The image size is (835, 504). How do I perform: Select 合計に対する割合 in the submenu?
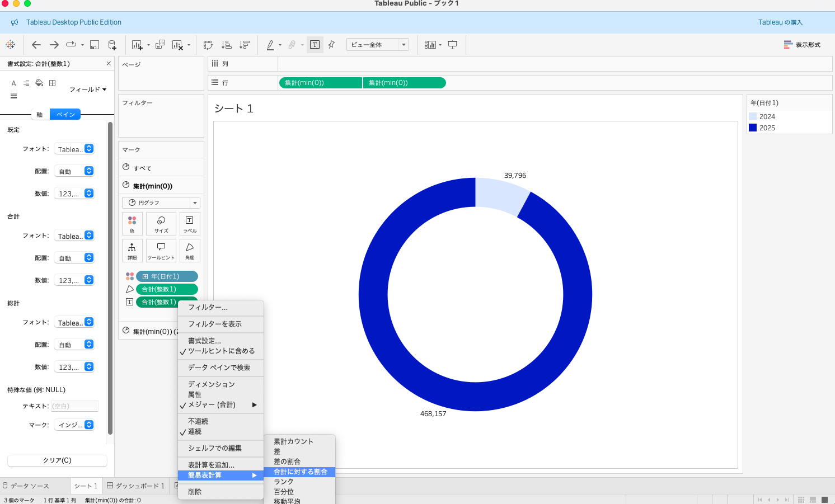click(x=300, y=472)
